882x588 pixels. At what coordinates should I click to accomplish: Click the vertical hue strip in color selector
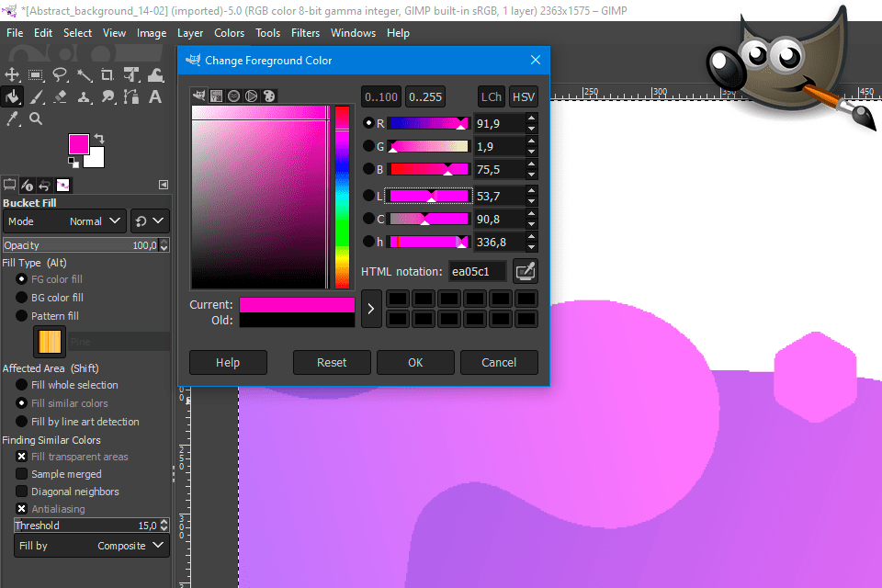(343, 197)
